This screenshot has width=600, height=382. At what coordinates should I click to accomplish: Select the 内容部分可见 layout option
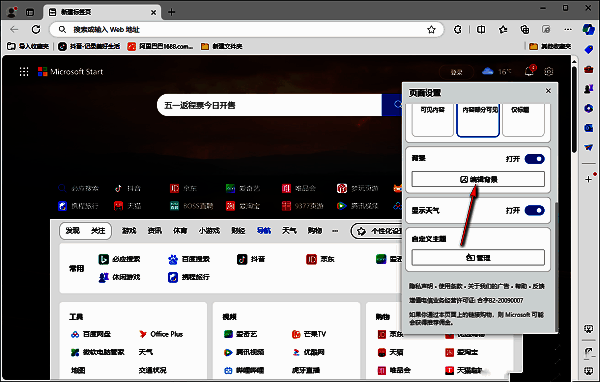pyautogui.click(x=478, y=119)
